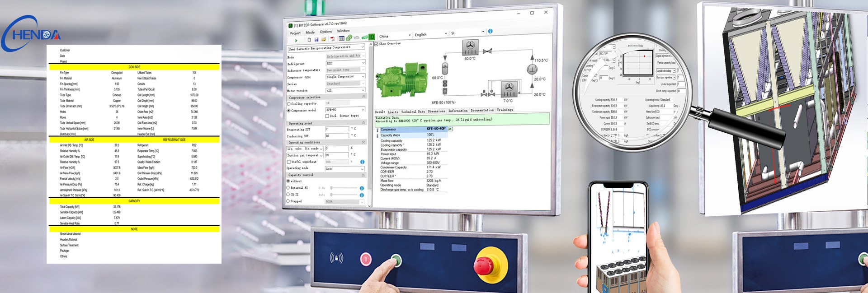Switch to the Documentation tab
Screen dimensions: 868x293
pos(482,110)
